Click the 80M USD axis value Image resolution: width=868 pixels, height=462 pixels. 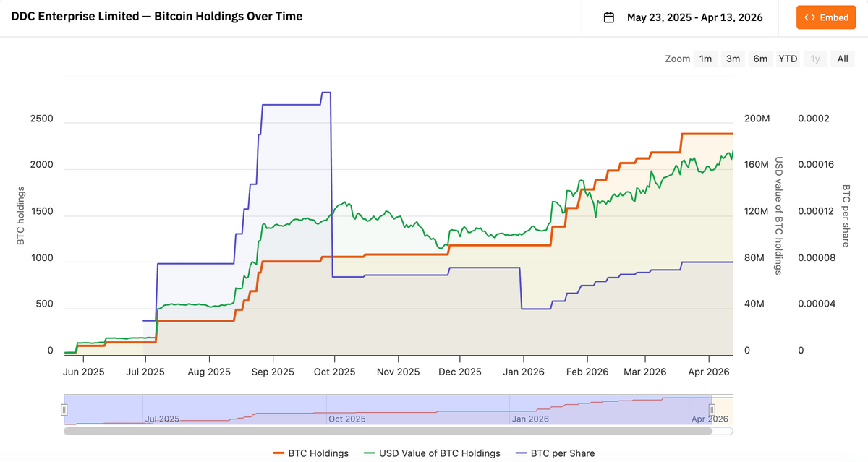tap(754, 257)
